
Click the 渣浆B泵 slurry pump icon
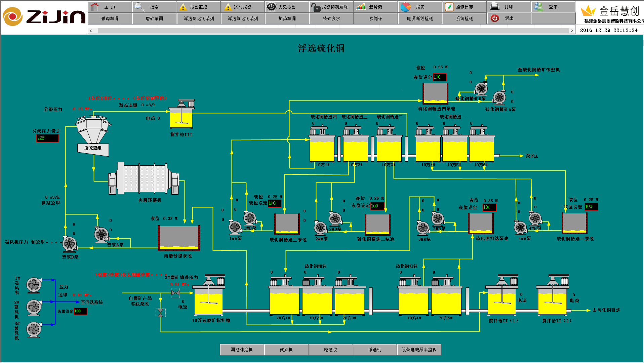pyautogui.click(x=70, y=244)
